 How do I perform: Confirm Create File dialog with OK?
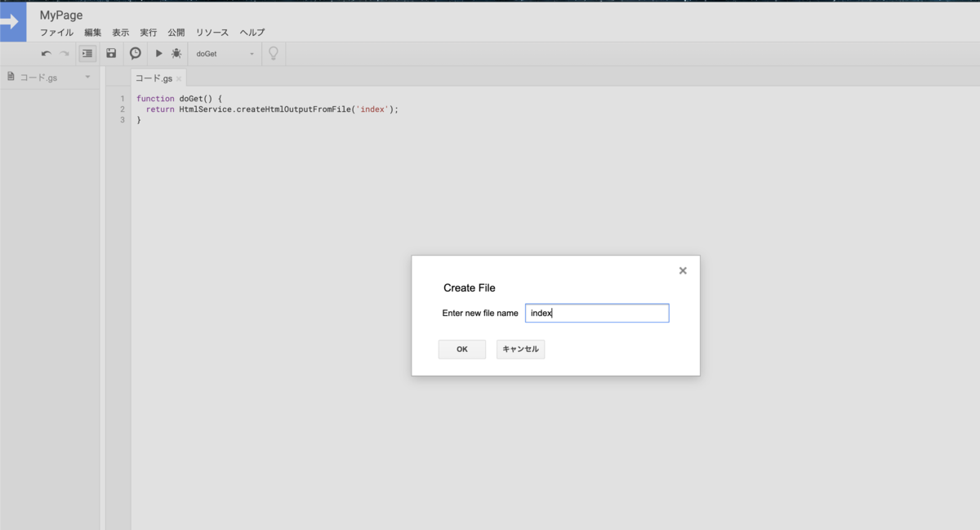coord(462,350)
